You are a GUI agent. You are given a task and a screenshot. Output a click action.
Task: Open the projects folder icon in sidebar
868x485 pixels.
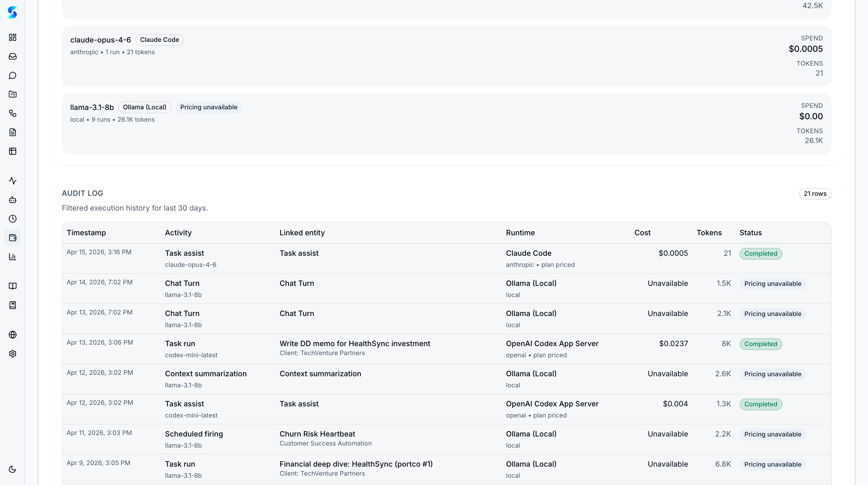(x=12, y=94)
